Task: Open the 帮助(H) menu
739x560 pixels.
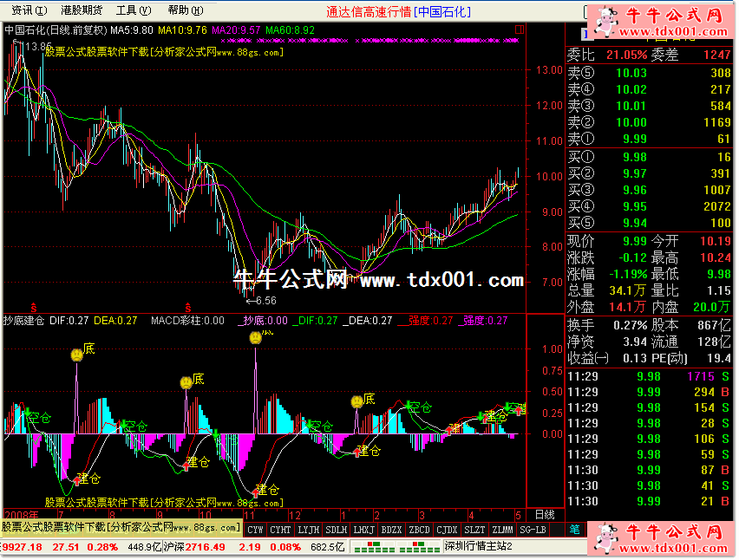Action: coord(186,10)
